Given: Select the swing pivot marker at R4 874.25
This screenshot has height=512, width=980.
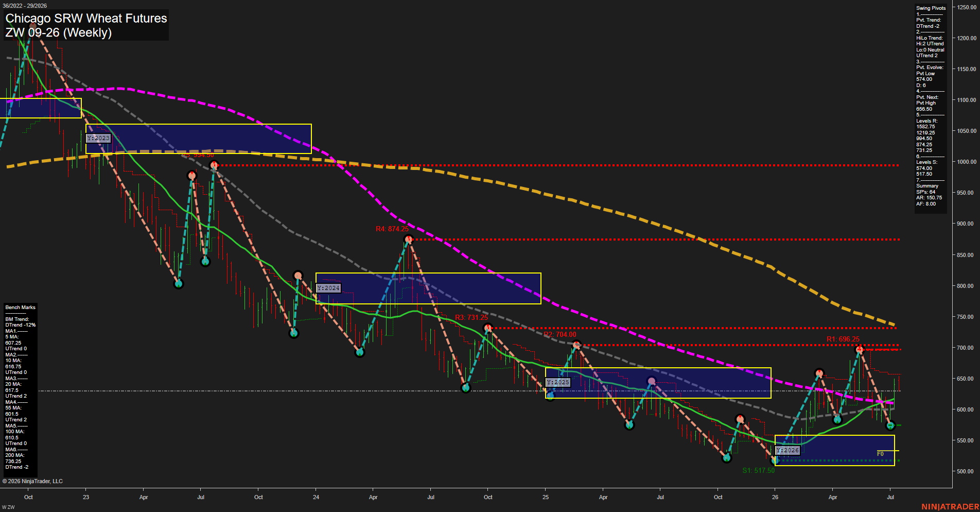Looking at the screenshot, I should [x=409, y=240].
